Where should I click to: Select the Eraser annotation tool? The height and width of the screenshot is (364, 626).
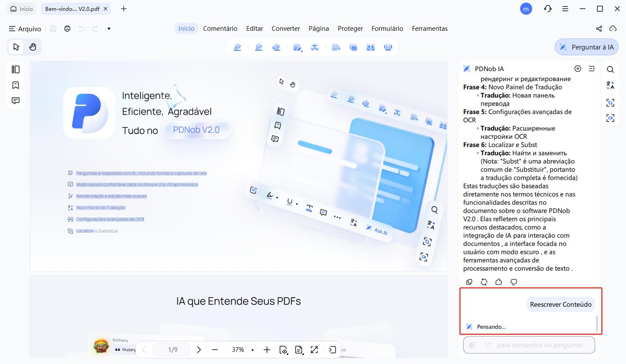point(277,47)
